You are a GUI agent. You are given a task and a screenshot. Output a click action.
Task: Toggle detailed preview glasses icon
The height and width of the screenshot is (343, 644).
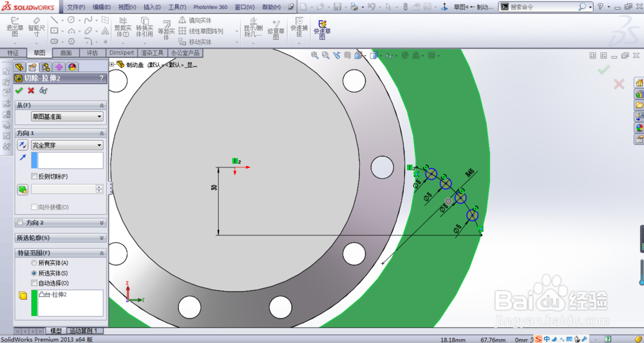tap(43, 90)
